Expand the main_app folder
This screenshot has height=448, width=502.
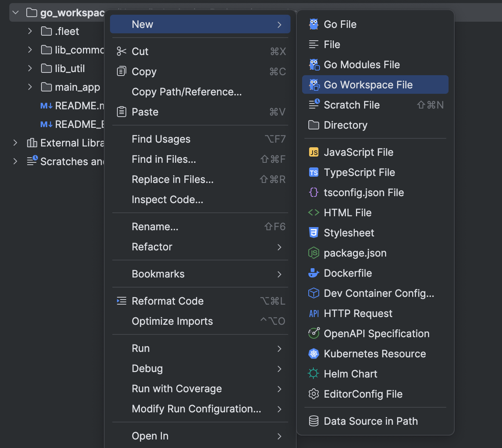point(30,87)
